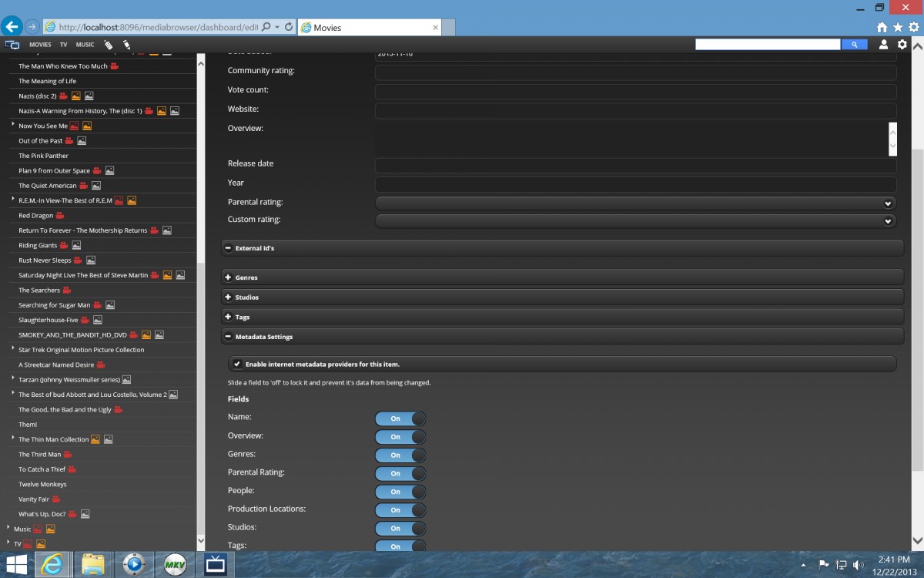Click the pencil edit icon in the header
This screenshot has height=578, width=924.
tap(126, 45)
